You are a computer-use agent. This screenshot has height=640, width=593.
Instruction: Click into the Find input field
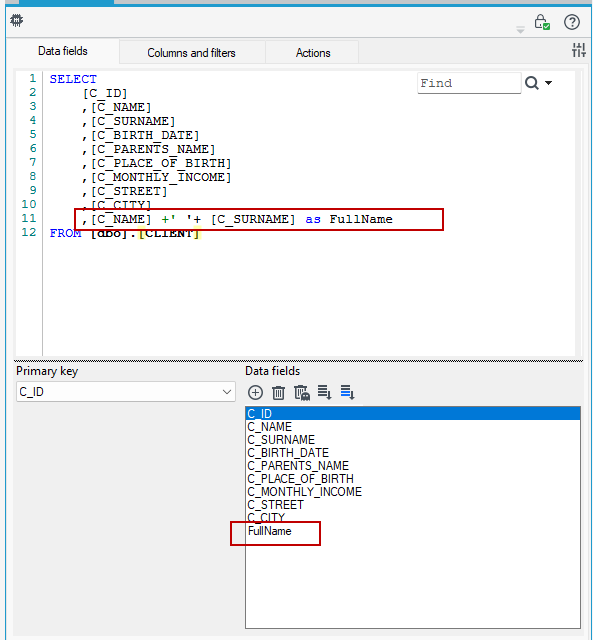click(x=469, y=83)
